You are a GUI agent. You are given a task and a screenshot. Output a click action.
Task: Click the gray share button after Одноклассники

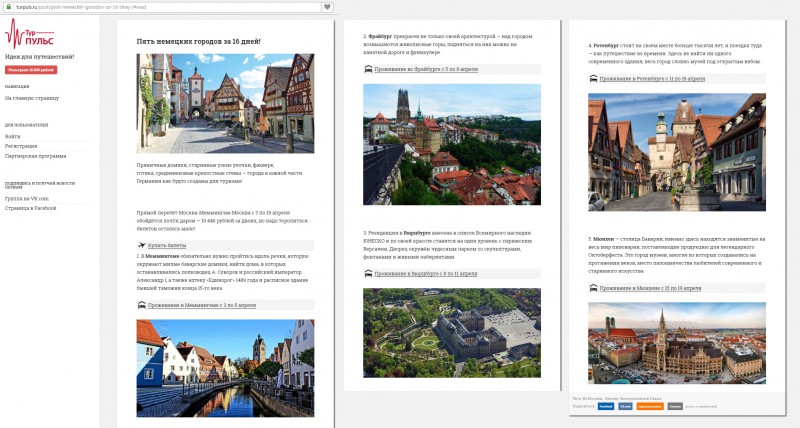point(674,406)
